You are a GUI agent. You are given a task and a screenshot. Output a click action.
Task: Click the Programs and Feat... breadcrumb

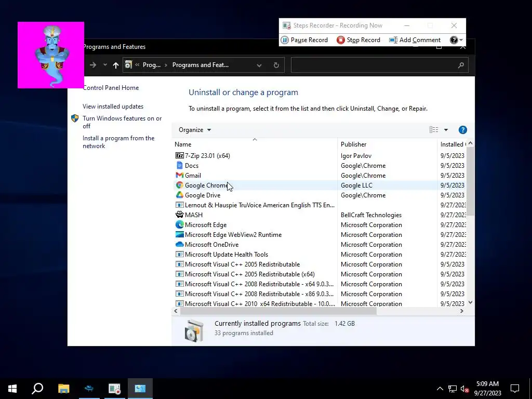[201, 65]
